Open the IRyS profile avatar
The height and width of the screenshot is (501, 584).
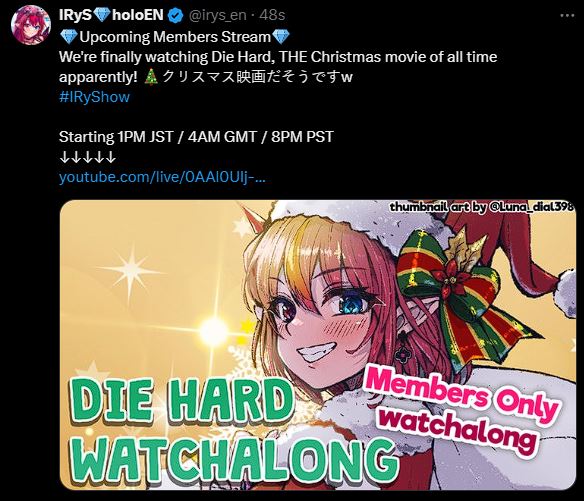(31, 25)
